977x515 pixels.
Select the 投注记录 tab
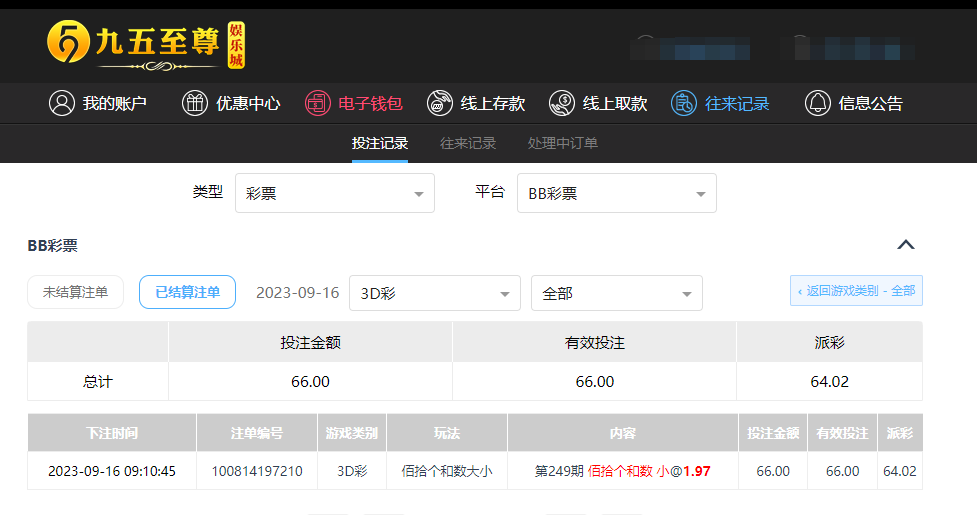(379, 143)
